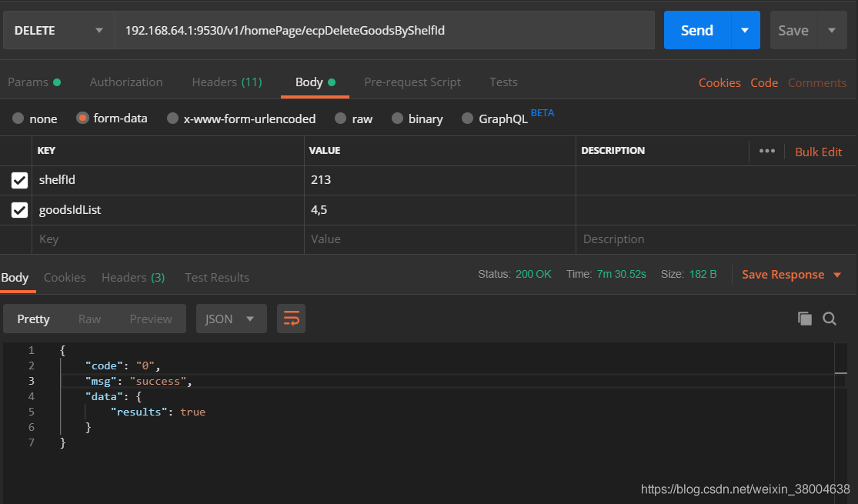Switch to the Headers (11) request tab
Screen dimensions: 858x504
226,82
